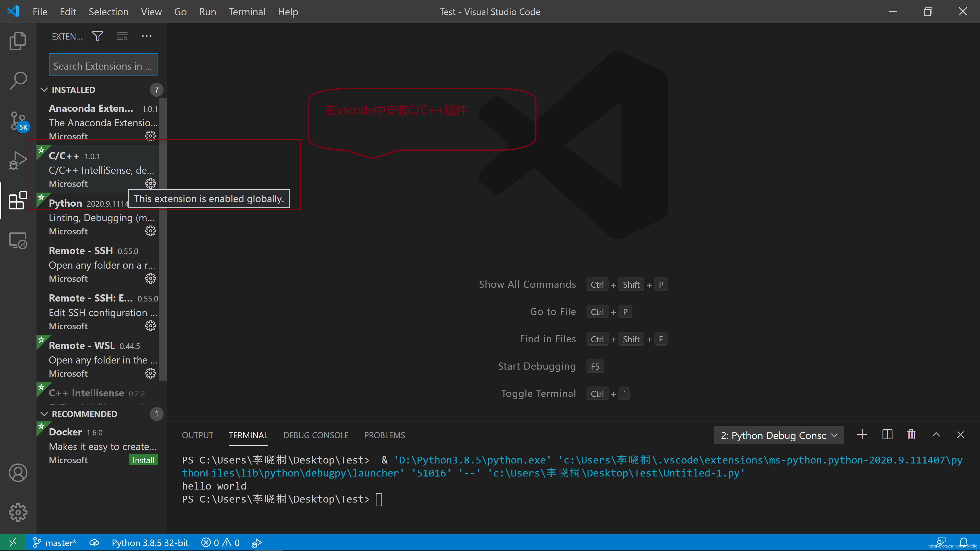Install the Docker extension
Screen dimensions: 980x551
(x=143, y=460)
